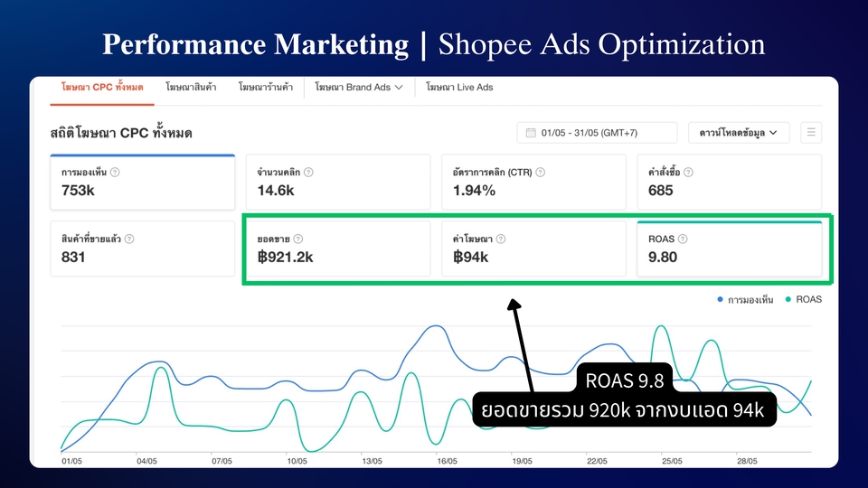Click the 14.6k clicks value
This screenshot has height=488, width=868.
(276, 191)
